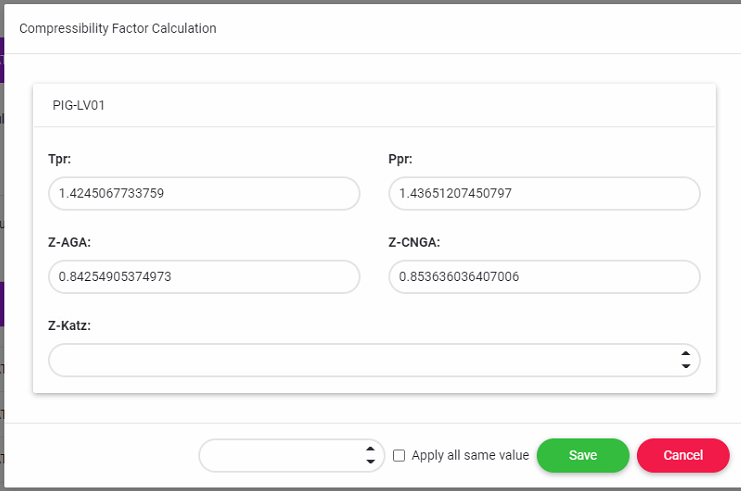Focus the Ppr value field
This screenshot has height=491, width=741.
[543, 194]
